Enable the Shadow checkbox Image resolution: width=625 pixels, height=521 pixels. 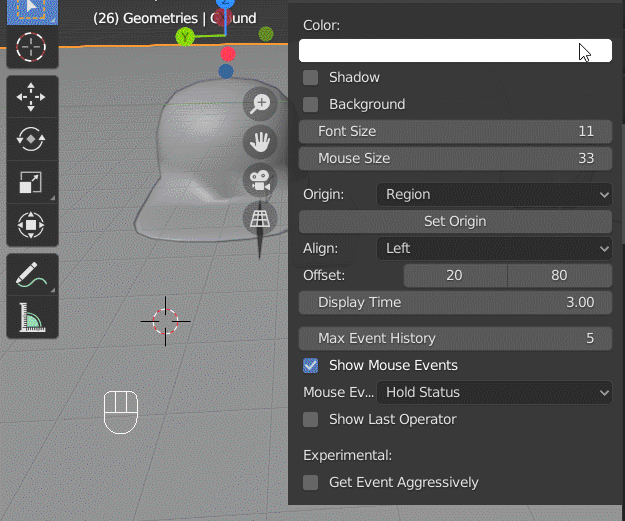(x=311, y=78)
